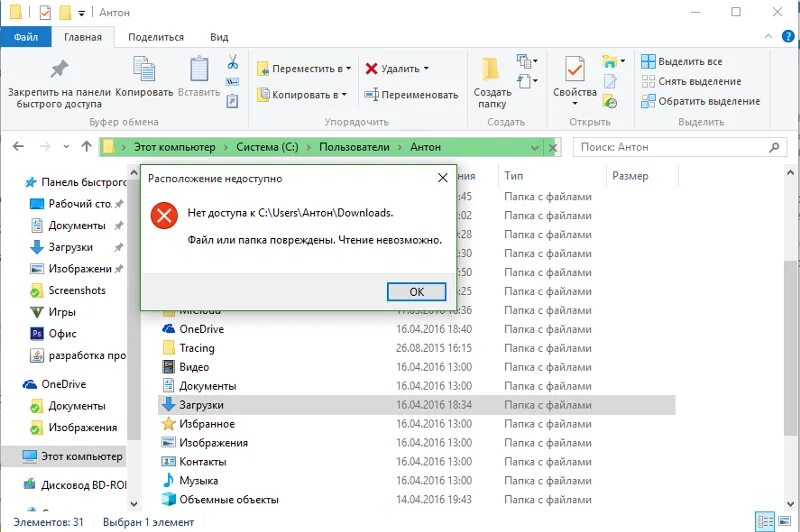Click Пользователи breadcrumb
Screen dimensions: 800x532
[354, 147]
